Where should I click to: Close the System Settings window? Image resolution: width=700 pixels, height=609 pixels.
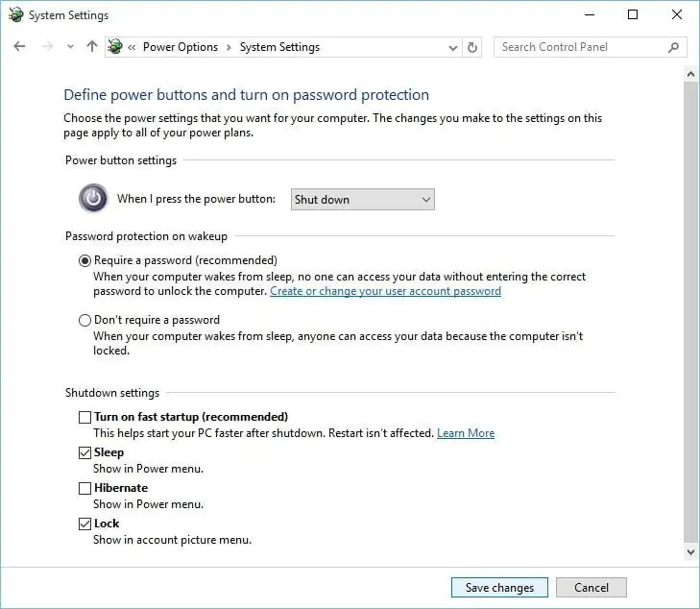(677, 14)
